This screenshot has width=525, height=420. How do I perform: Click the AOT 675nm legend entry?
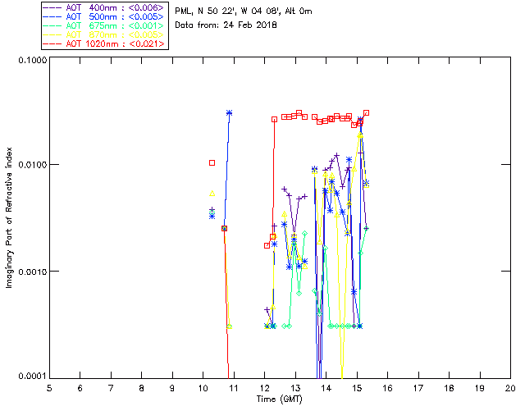pyautogui.click(x=104, y=25)
